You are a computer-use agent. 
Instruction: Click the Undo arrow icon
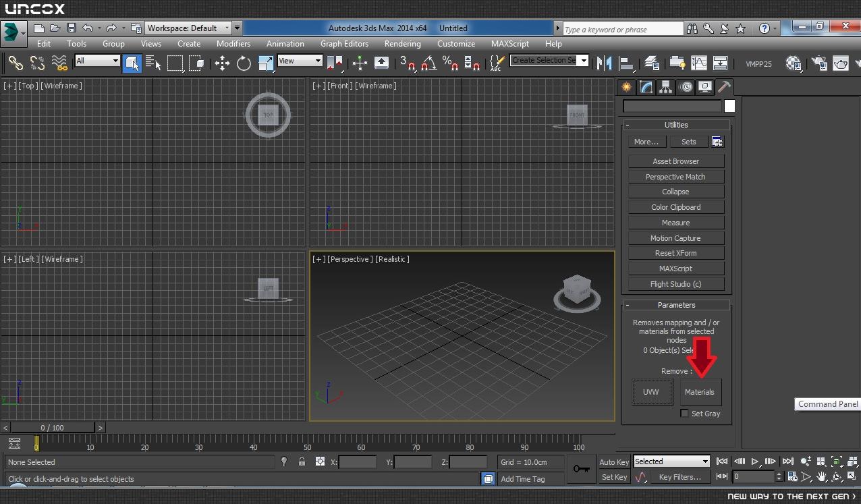(87, 28)
